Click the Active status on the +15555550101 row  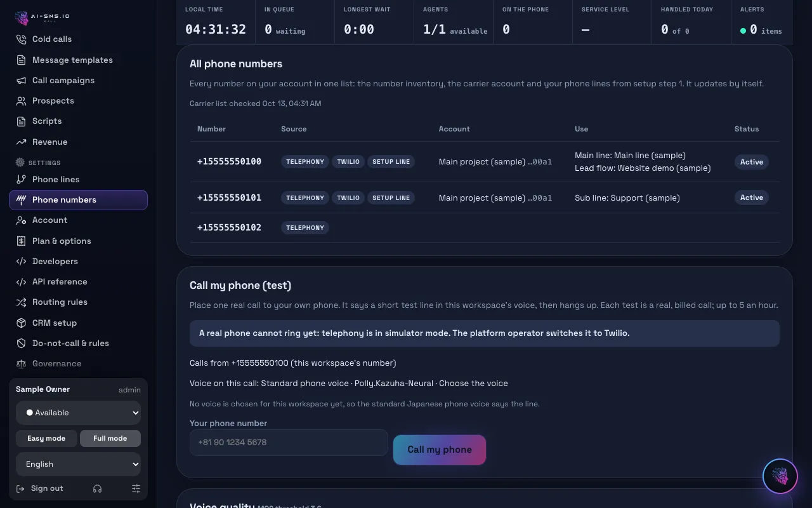click(x=752, y=197)
